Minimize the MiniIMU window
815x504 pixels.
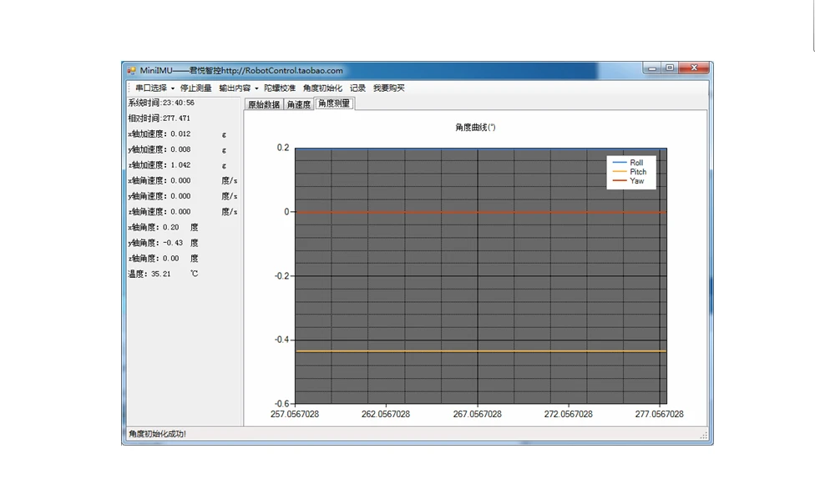click(x=653, y=68)
